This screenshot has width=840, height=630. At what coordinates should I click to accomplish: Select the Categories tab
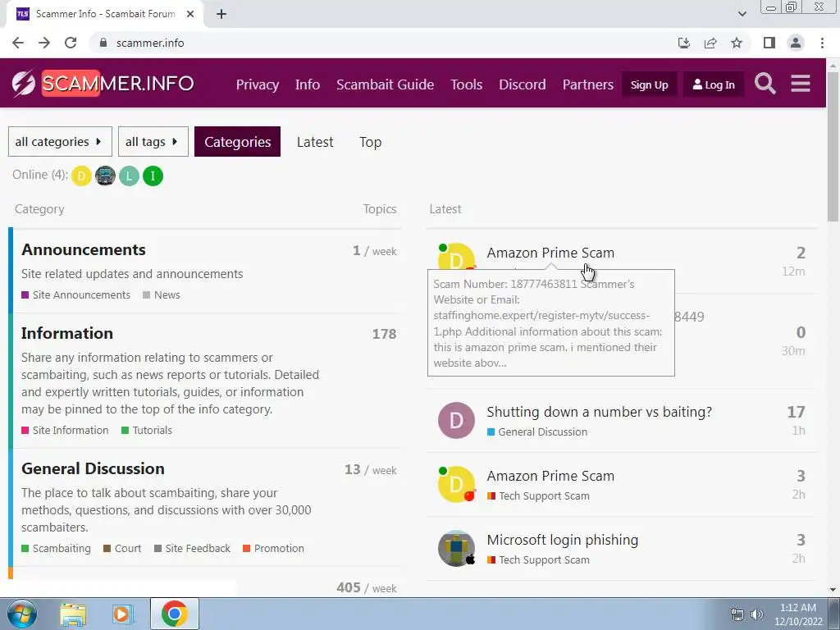237,141
